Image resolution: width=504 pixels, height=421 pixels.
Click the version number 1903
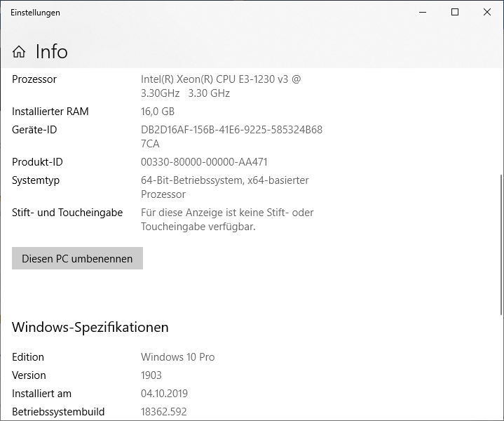[151, 375]
